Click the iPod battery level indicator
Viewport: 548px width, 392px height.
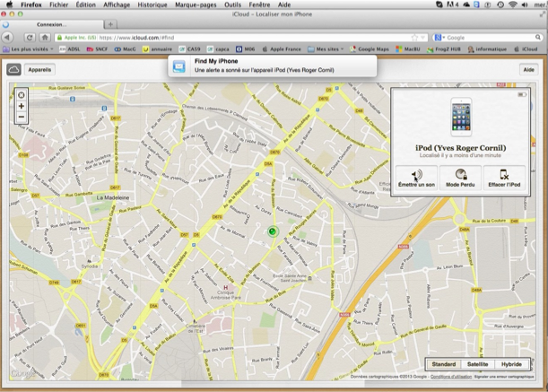(522, 95)
